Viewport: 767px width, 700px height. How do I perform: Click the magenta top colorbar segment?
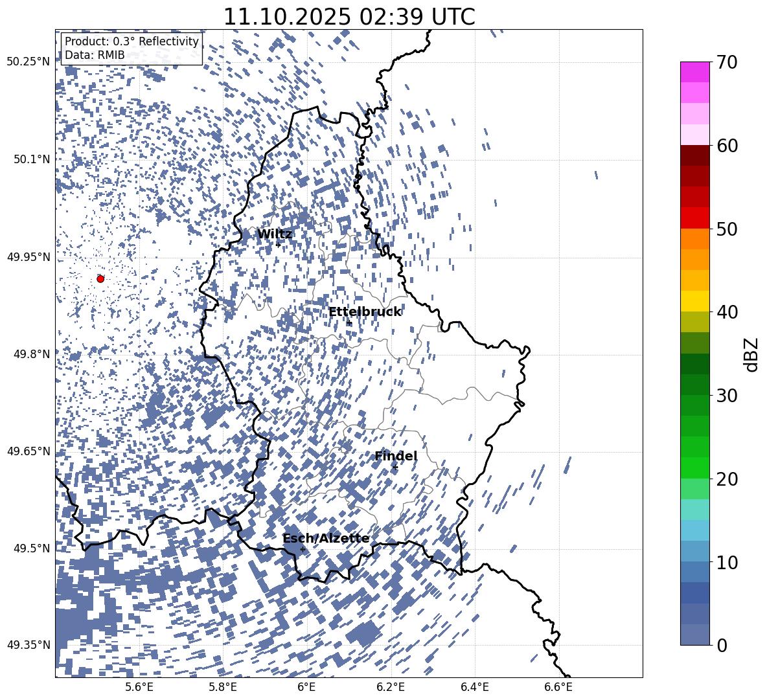click(x=694, y=72)
